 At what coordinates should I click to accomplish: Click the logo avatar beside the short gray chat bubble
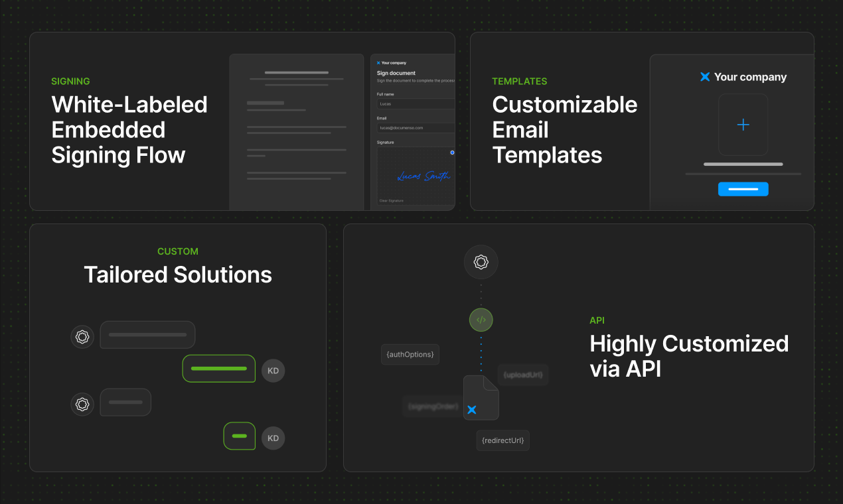pos(82,404)
